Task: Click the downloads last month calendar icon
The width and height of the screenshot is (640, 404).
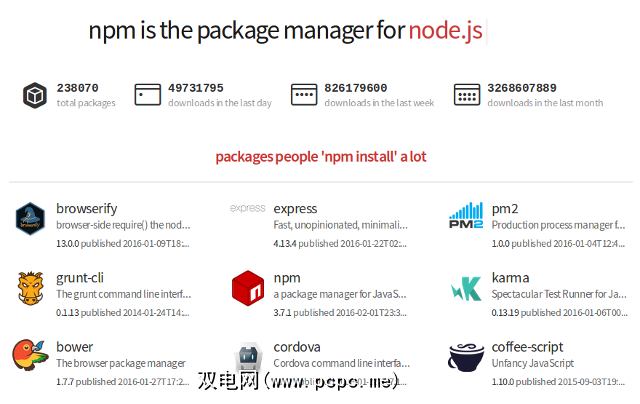Action: pyautogui.click(x=466, y=95)
